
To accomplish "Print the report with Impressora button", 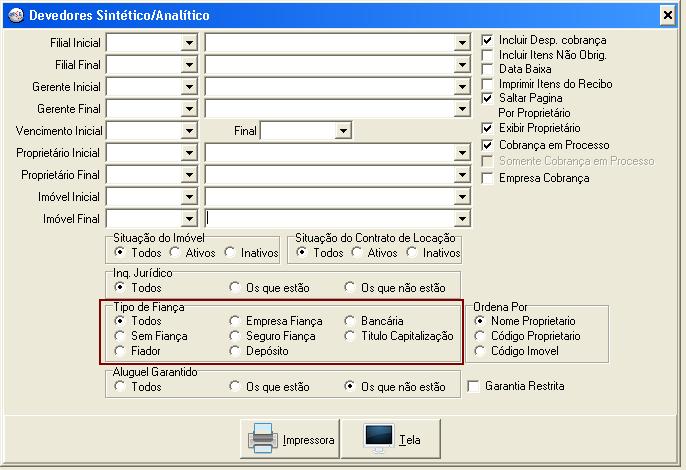I will click(x=290, y=438).
